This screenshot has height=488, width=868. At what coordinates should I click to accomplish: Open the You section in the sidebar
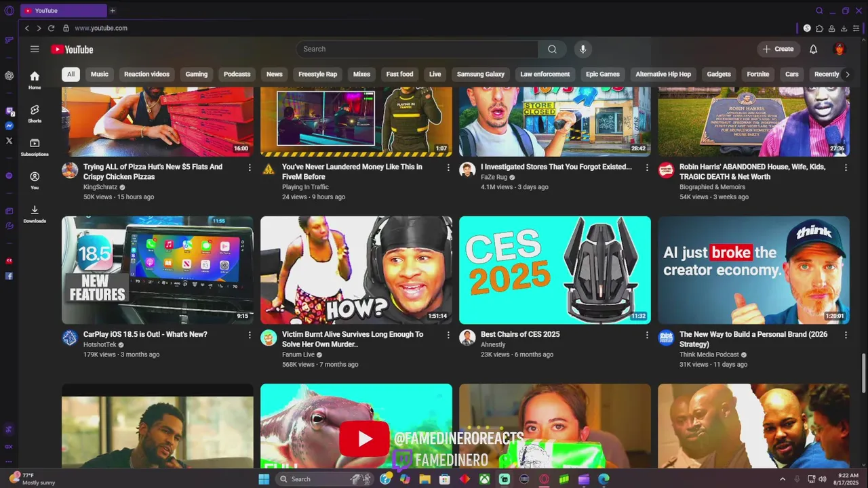(x=35, y=180)
